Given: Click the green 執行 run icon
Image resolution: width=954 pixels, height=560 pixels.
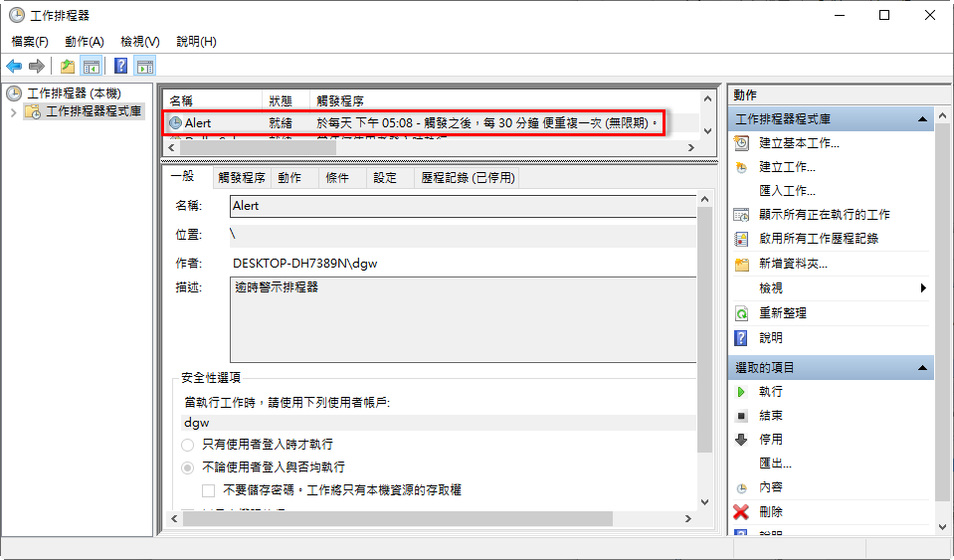Looking at the screenshot, I should click(741, 392).
